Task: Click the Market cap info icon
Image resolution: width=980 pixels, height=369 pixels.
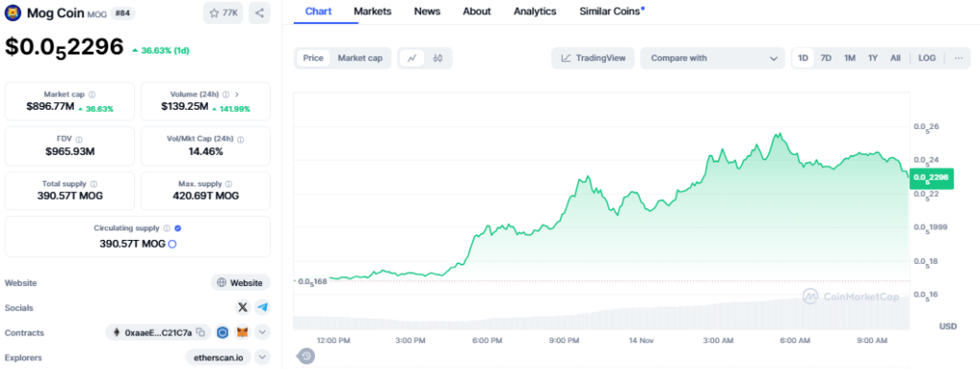Action: point(92,95)
